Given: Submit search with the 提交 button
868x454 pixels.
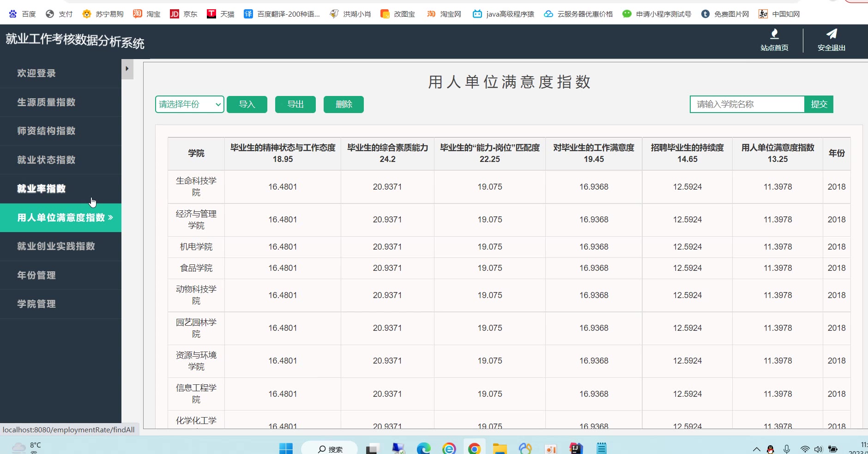Looking at the screenshot, I should tap(819, 104).
